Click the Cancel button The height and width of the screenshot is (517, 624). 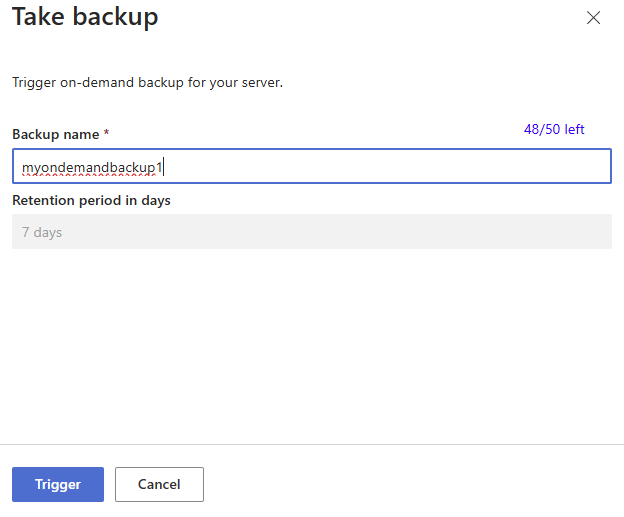coord(159,484)
